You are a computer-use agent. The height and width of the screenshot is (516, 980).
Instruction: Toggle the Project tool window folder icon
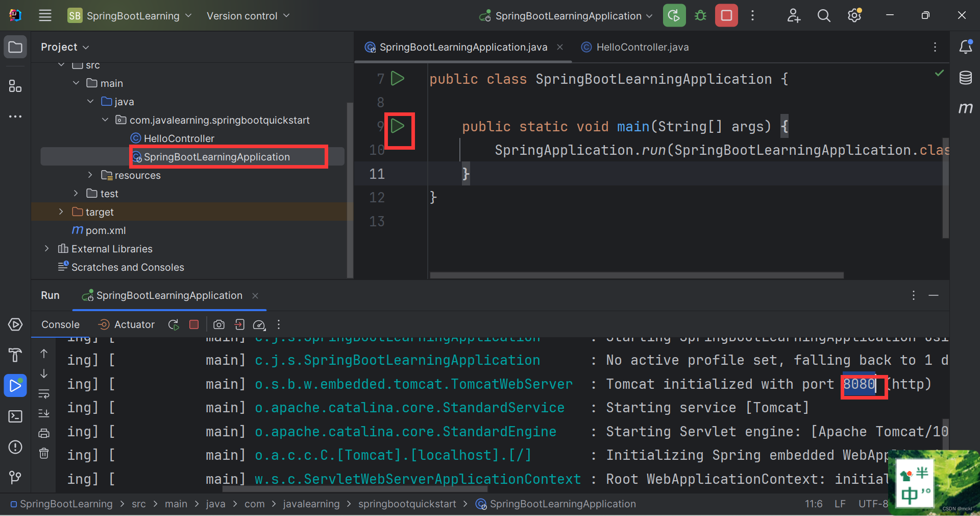[15, 47]
